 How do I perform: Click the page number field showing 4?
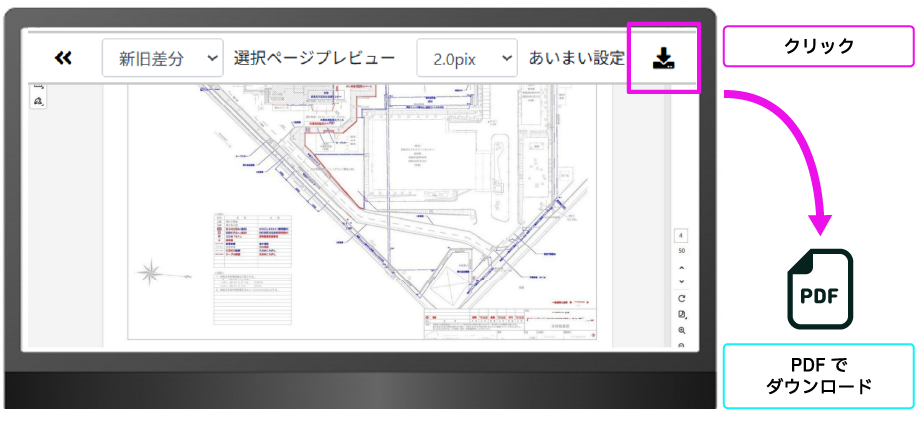tap(681, 237)
